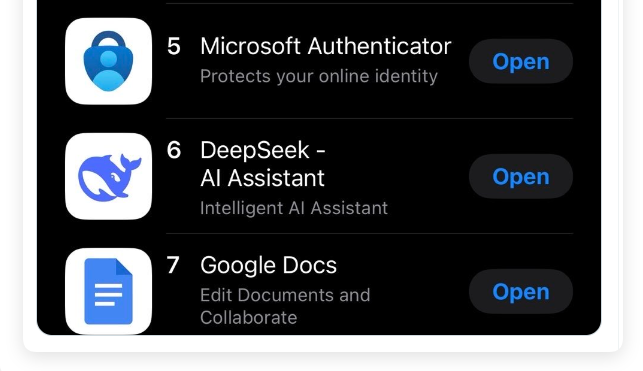
Task: Click the rank number 7
Action: click(x=173, y=265)
